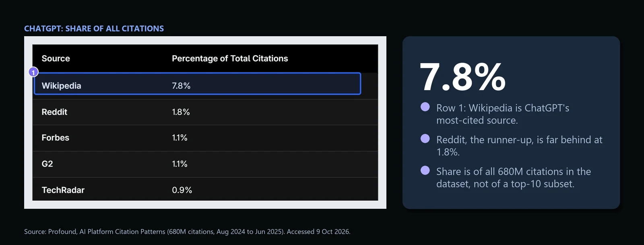Click the 'Reddit, the runner-up' bullet text
Image resolution: width=644 pixels, height=245 pixels.
[x=519, y=146]
